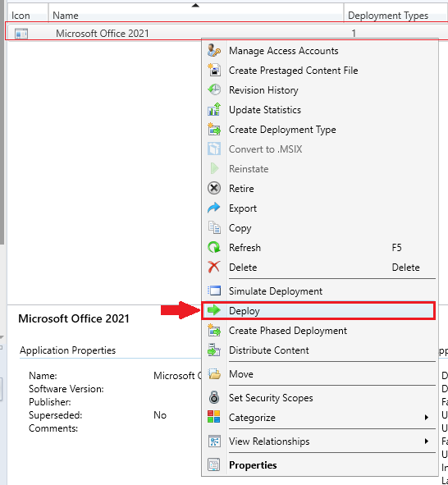Click the Comments label
Image resolution: width=448 pixels, height=485 pixels.
point(53,428)
